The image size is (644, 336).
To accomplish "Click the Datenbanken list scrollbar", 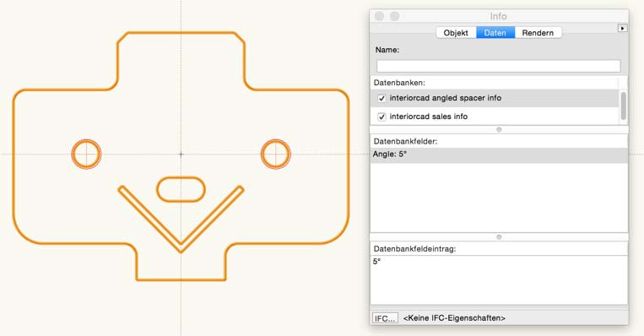I will point(624,106).
